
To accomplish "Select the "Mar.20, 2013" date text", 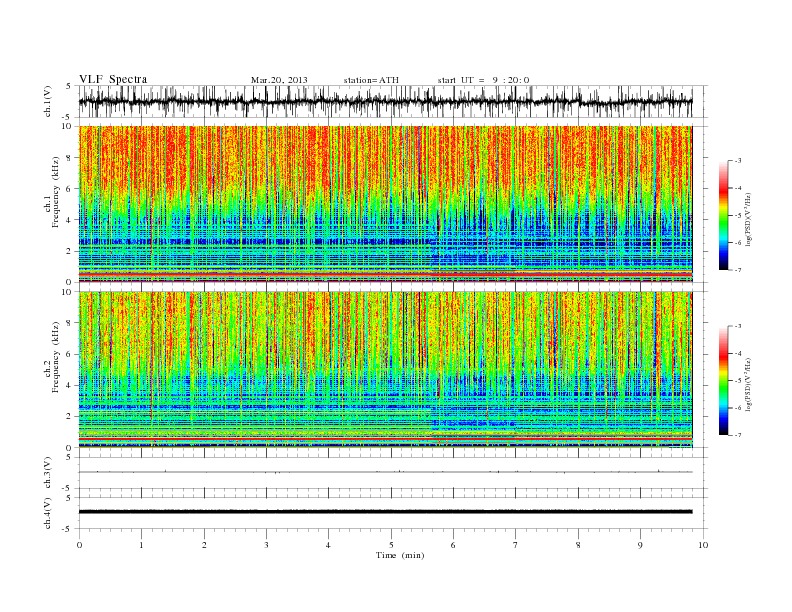I will pyautogui.click(x=279, y=80).
